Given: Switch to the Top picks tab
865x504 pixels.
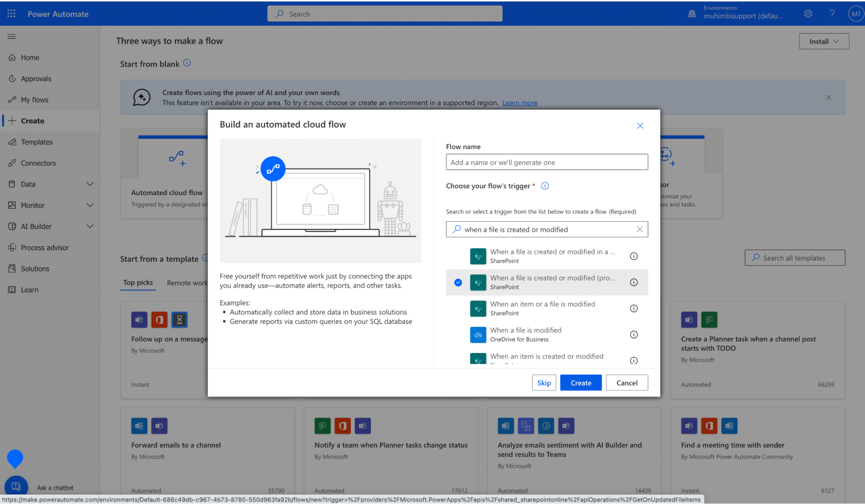Looking at the screenshot, I should (x=138, y=282).
